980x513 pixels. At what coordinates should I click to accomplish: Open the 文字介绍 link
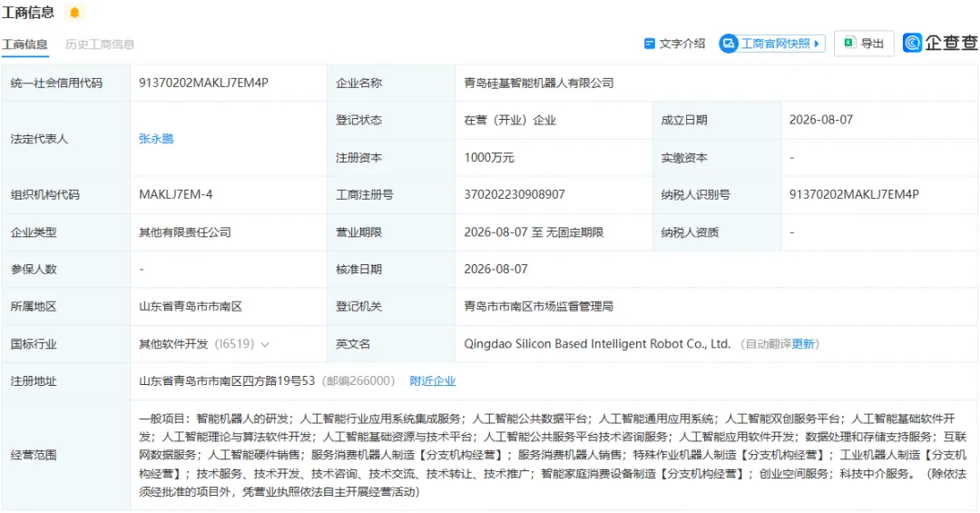[x=674, y=44]
